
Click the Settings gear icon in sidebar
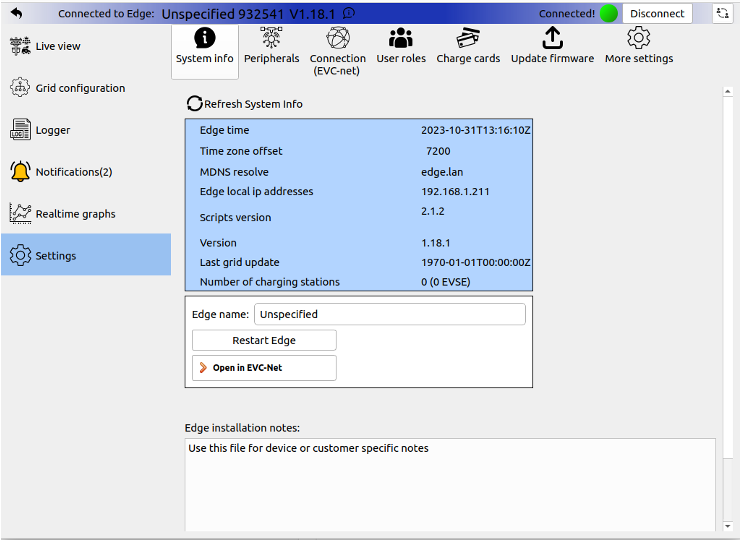pos(20,255)
